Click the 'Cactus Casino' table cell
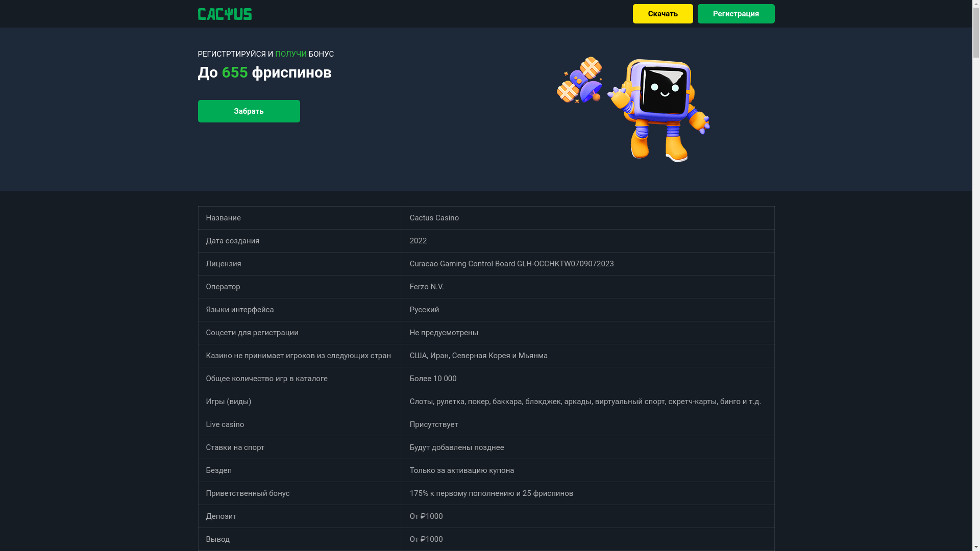Viewport: 980px width, 551px height. click(x=588, y=218)
